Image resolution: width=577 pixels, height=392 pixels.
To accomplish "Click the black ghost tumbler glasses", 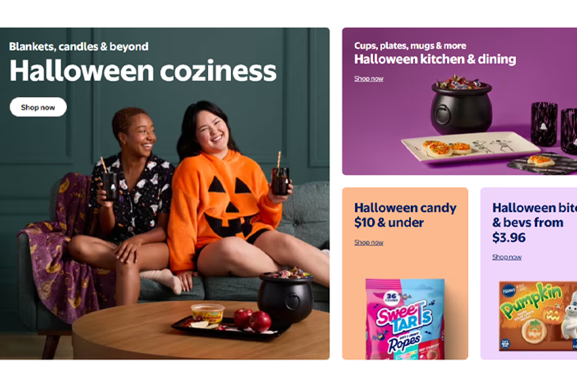I will tap(553, 127).
